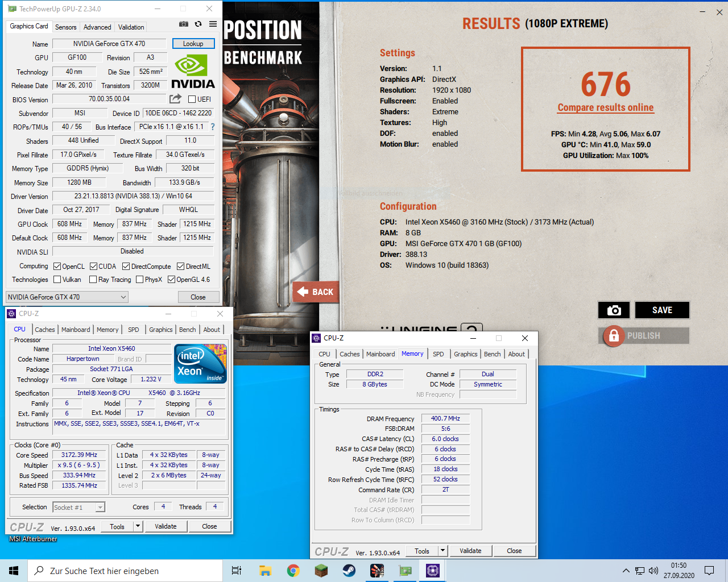Click Compare results online link
Screen dimensions: 728x582
coord(605,107)
